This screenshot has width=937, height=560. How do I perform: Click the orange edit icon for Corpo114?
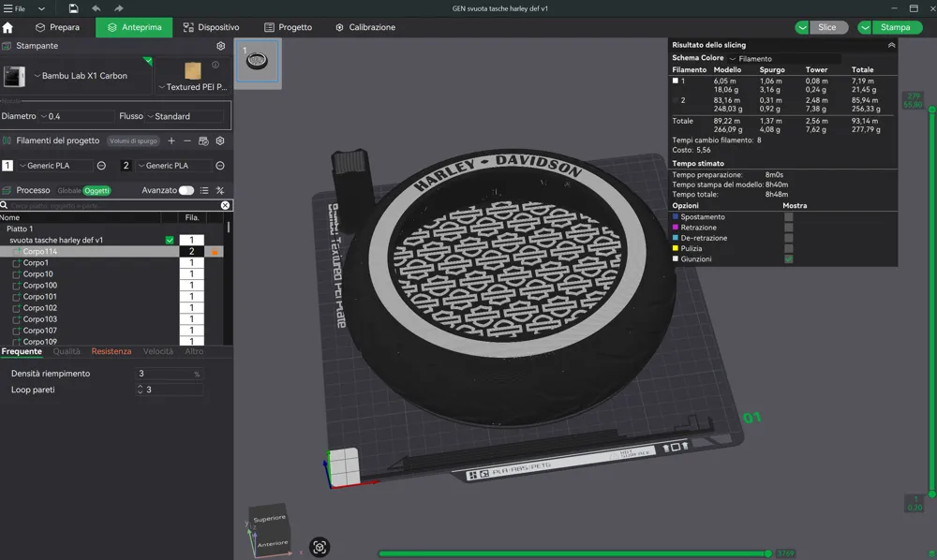215,251
